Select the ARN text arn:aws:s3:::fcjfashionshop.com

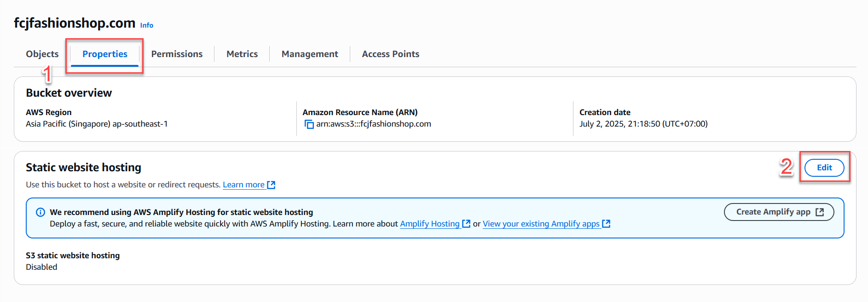coord(374,124)
